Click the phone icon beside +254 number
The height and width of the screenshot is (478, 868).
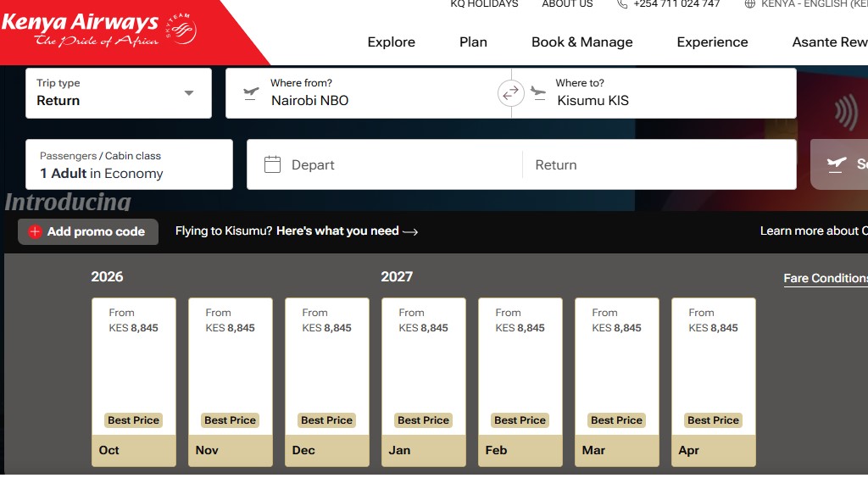(622, 4)
